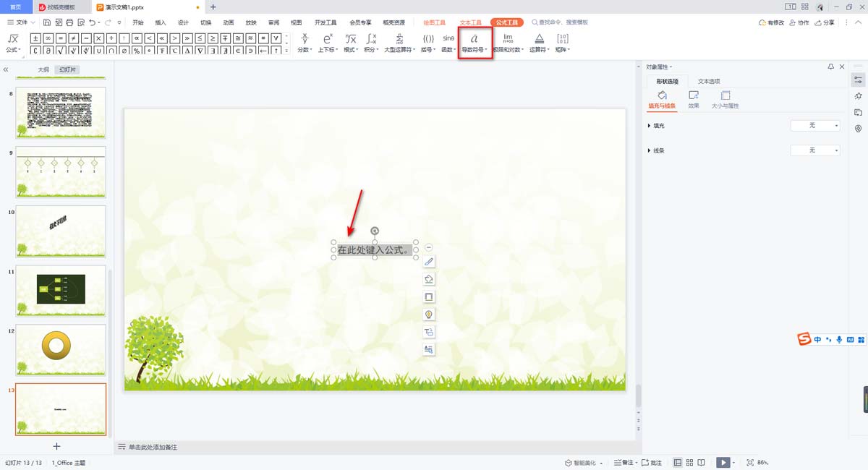
Task: Switch to 大纲 (Outline) pane view
Action: point(43,69)
